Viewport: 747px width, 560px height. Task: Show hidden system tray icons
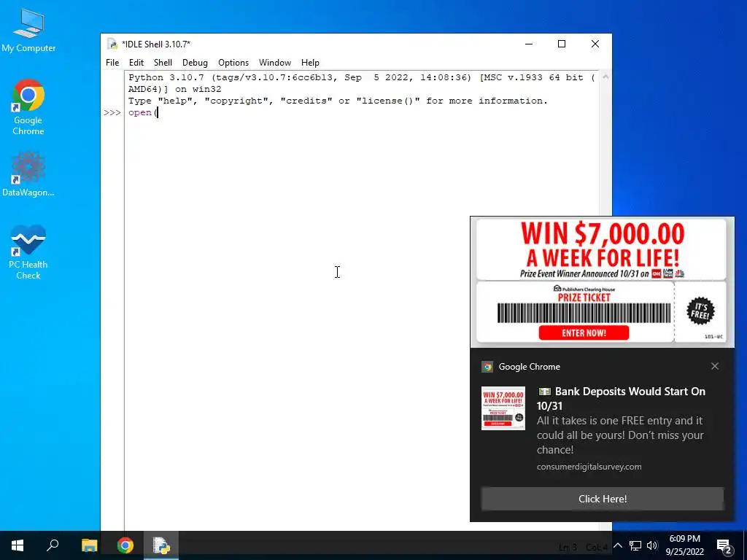(x=617, y=545)
